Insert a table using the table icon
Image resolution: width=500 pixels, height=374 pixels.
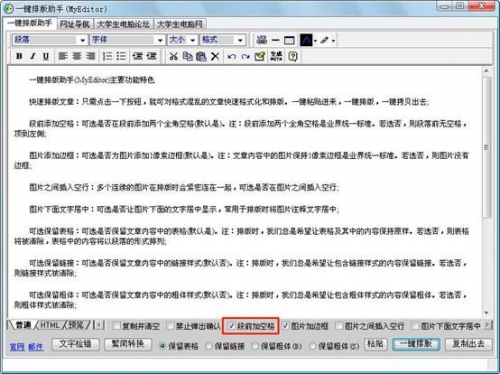289,40
